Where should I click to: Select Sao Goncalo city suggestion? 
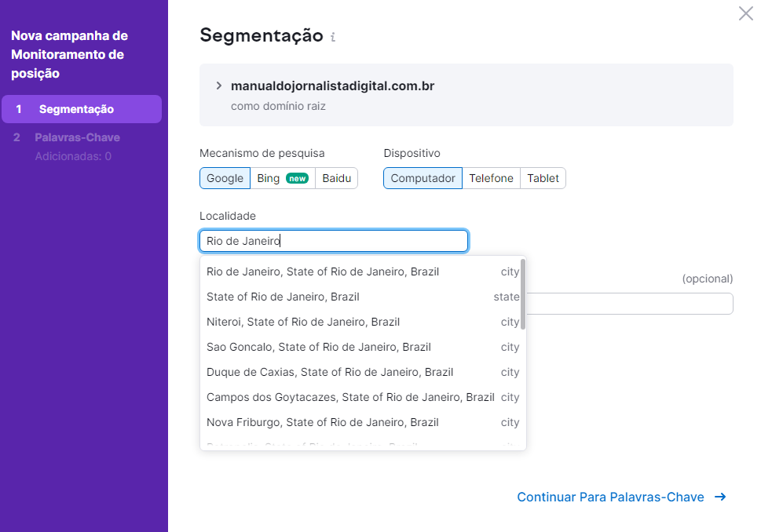tap(319, 347)
